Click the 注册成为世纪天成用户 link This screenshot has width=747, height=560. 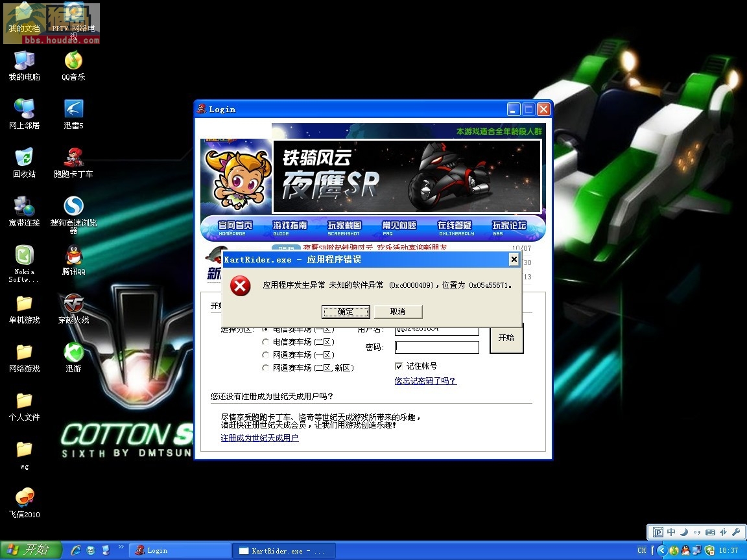coord(259,437)
